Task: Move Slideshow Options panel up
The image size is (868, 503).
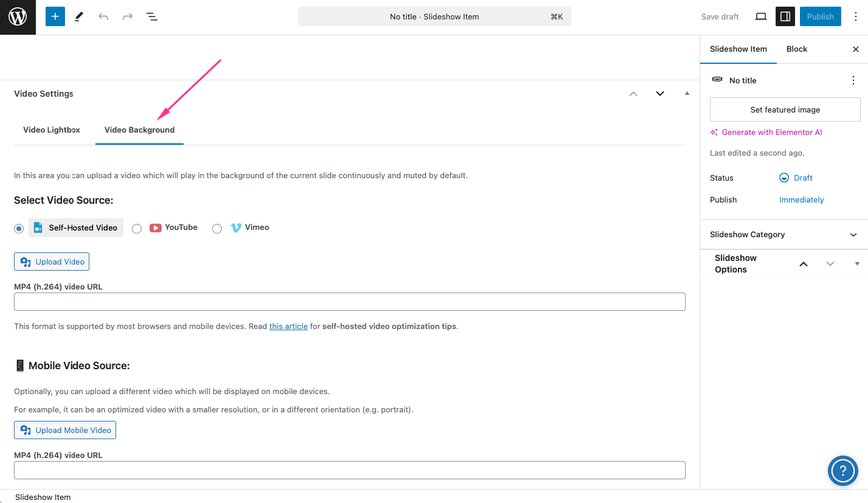Action: [x=803, y=264]
